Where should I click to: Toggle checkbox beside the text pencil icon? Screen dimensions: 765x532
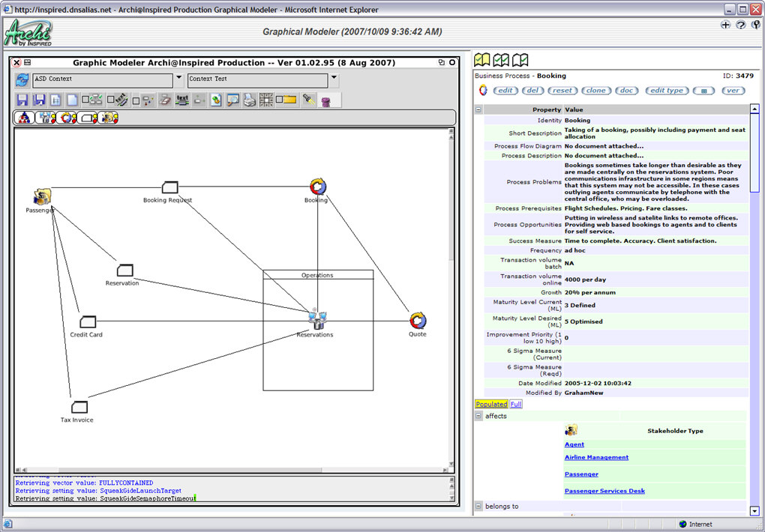pyautogui.click(x=110, y=100)
